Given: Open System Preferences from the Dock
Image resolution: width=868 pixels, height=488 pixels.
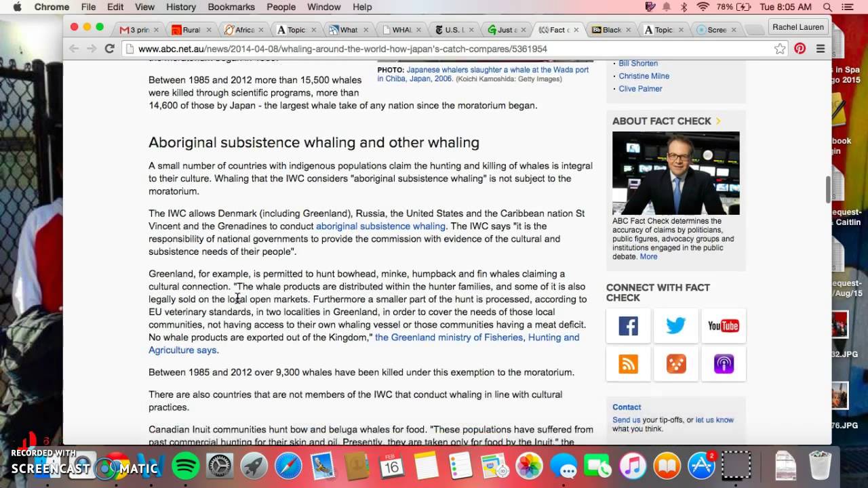Looking at the screenshot, I should (x=220, y=466).
